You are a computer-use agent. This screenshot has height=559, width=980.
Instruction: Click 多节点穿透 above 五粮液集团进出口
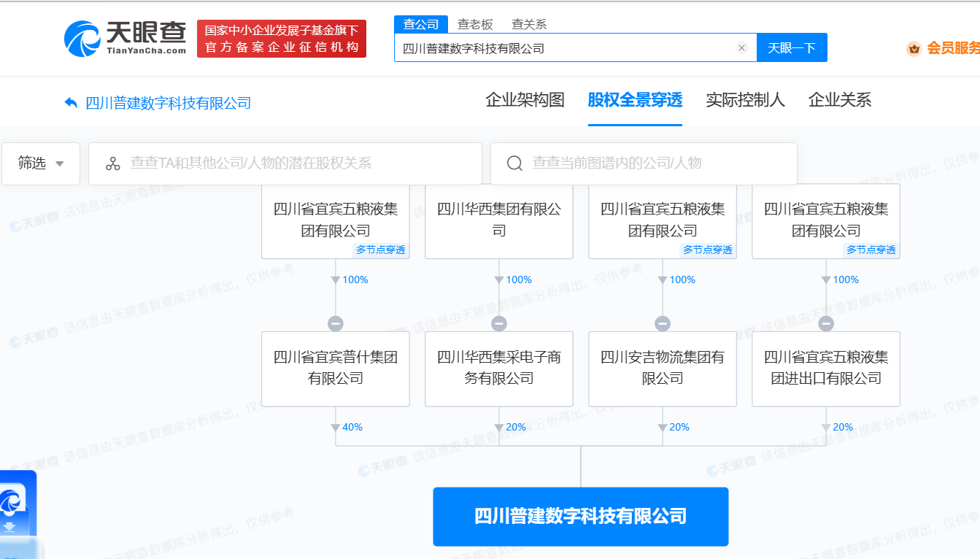pyautogui.click(x=871, y=250)
